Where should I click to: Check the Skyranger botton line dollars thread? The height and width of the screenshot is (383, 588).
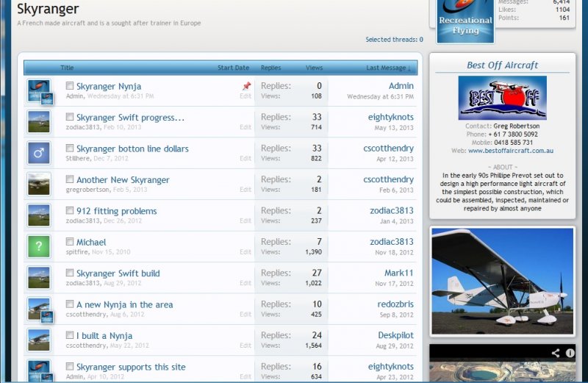point(70,148)
